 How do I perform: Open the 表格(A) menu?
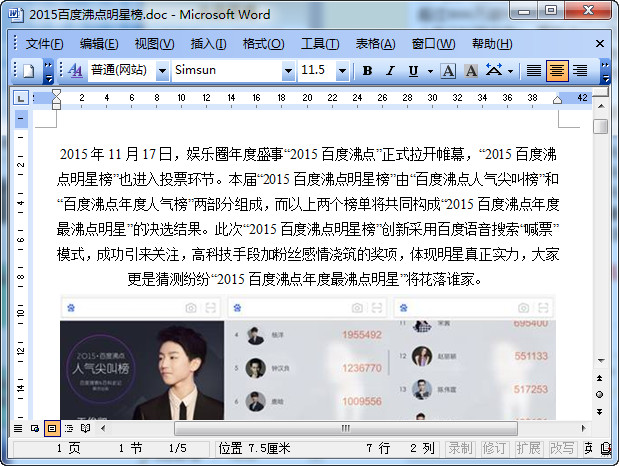point(375,44)
